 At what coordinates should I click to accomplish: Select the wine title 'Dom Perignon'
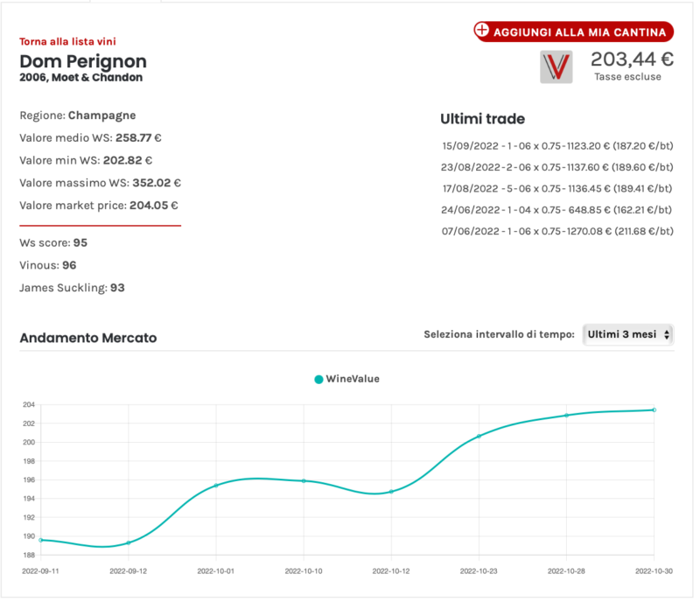tap(83, 61)
